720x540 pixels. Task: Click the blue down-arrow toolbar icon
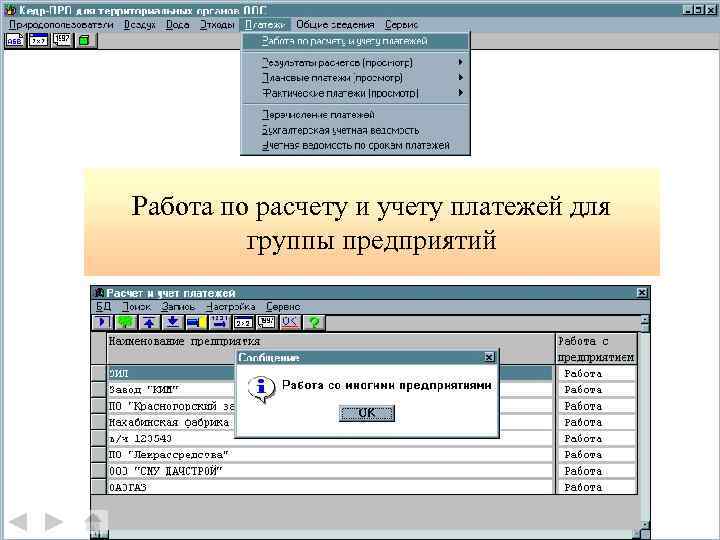click(173, 322)
